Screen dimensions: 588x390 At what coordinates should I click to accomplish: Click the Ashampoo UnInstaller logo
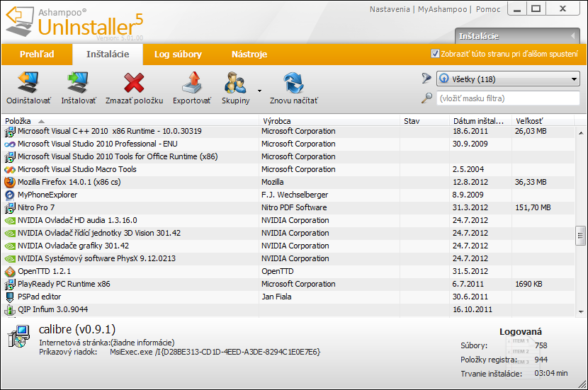[74, 23]
